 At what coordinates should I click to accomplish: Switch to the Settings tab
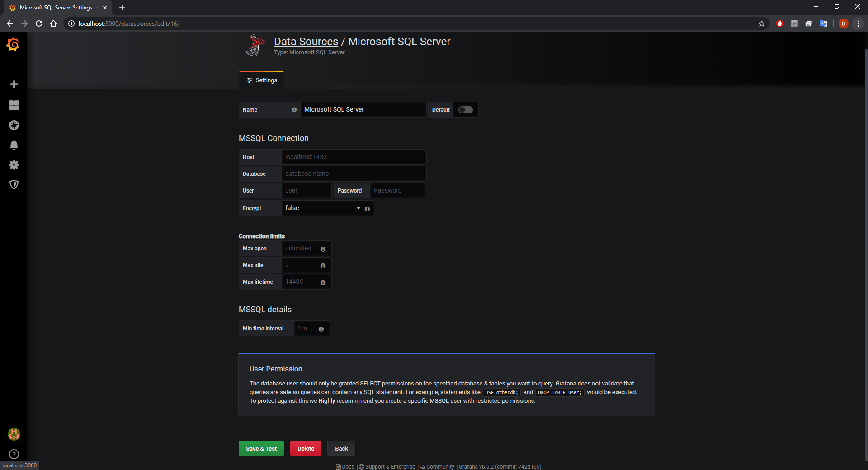pos(262,80)
